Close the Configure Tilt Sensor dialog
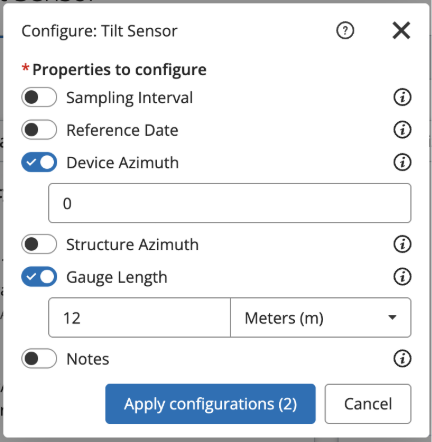432x442 pixels. pos(401,31)
